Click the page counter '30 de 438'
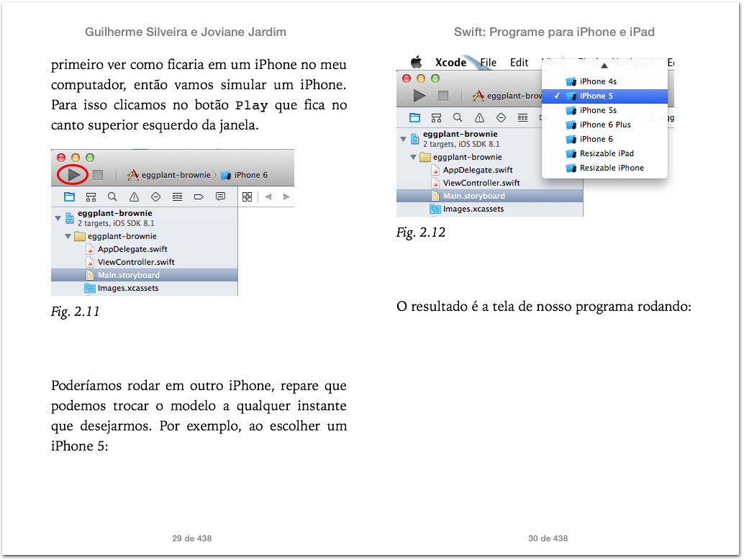Viewport: 744px width, 560px height. point(548,538)
